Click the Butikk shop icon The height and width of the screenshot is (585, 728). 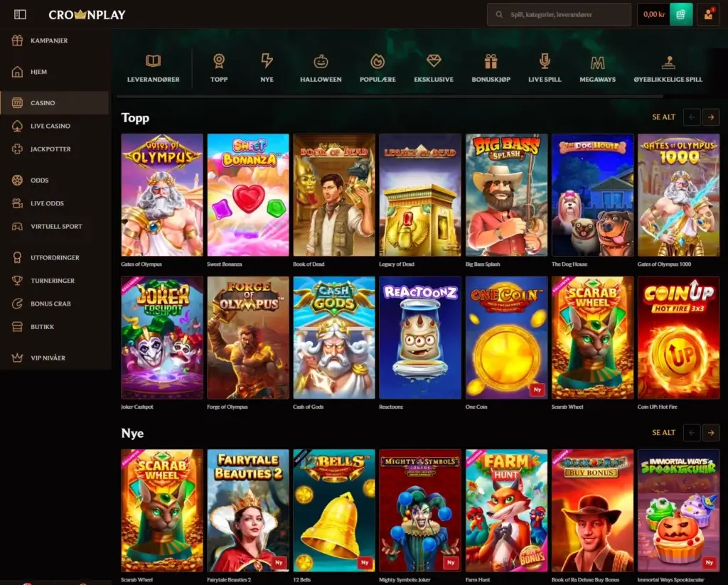[17, 327]
